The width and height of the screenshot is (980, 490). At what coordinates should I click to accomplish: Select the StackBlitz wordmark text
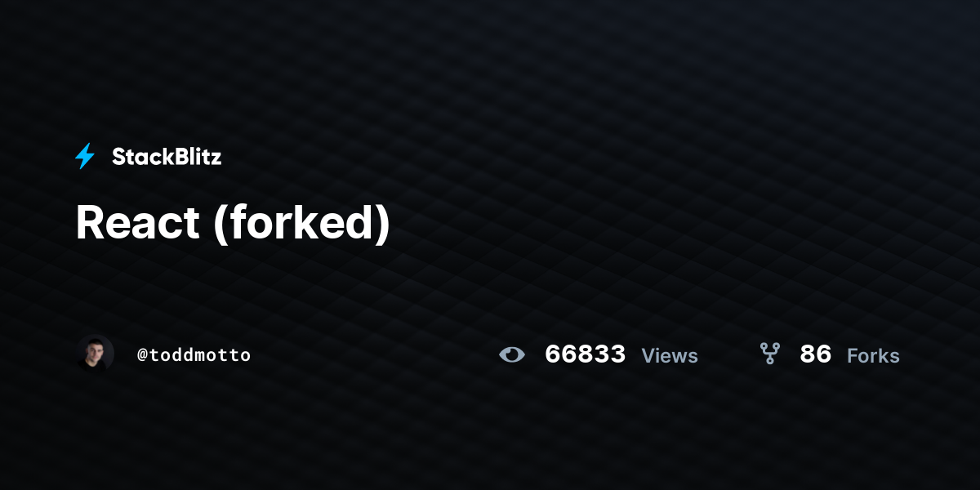[167, 157]
